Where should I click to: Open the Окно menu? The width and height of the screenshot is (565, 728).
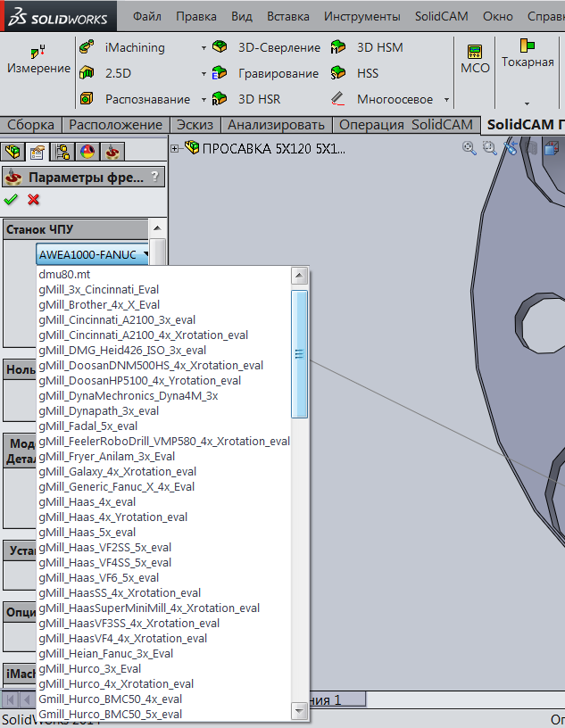[498, 16]
